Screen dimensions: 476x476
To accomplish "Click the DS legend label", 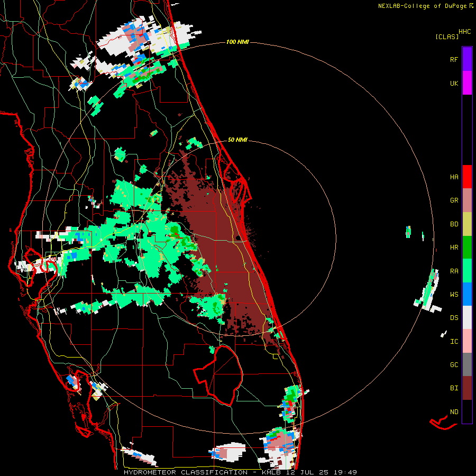I will [x=454, y=318].
